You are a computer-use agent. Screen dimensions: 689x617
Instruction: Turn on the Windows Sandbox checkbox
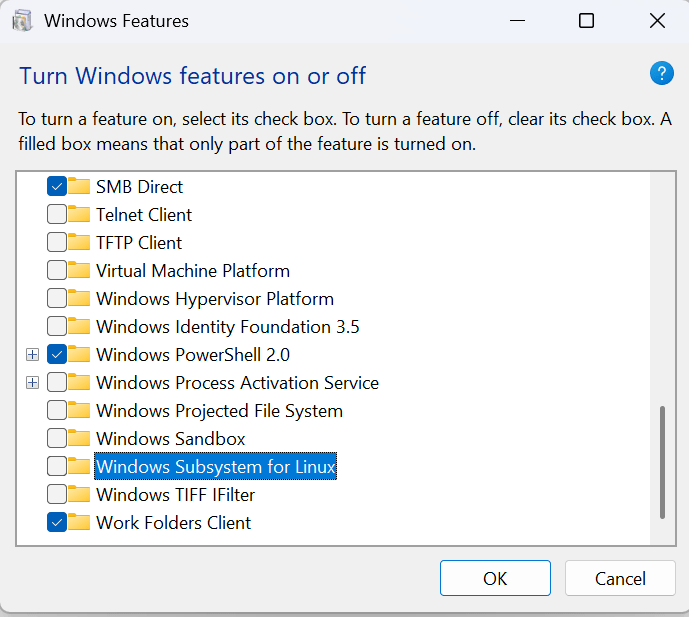[57, 439]
